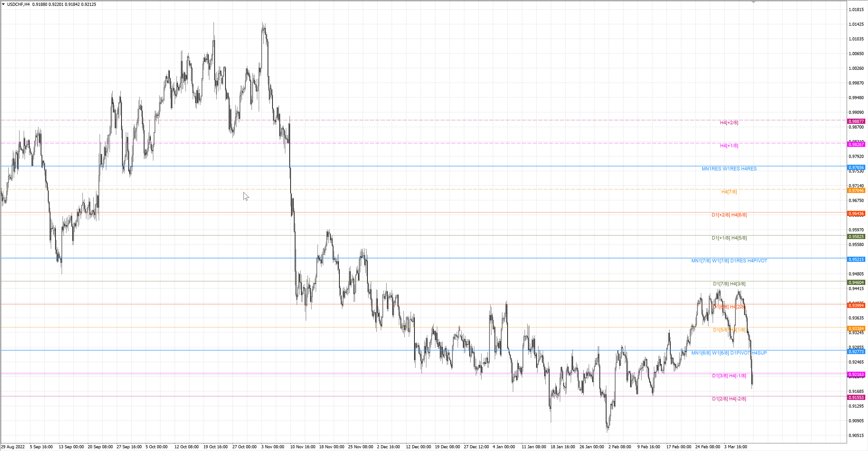Select the D1[+2/8] H4[6/8] label
The width and height of the screenshot is (868, 451).
(729, 215)
